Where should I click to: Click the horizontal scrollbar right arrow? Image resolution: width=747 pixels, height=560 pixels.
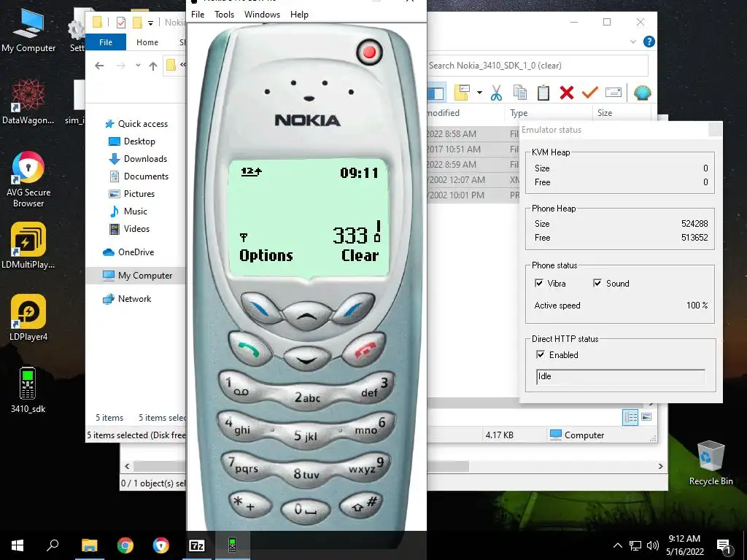[660, 466]
